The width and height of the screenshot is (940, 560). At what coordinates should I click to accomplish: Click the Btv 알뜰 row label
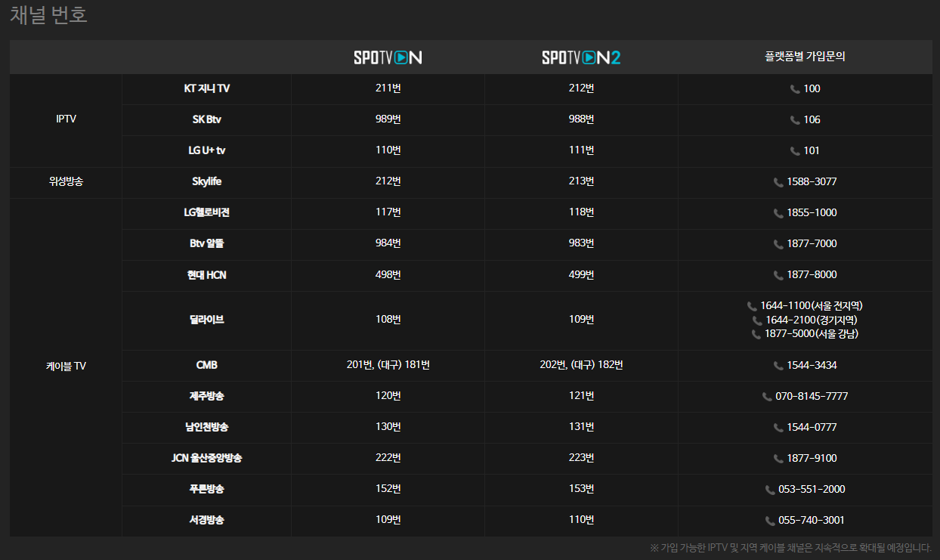tap(207, 243)
